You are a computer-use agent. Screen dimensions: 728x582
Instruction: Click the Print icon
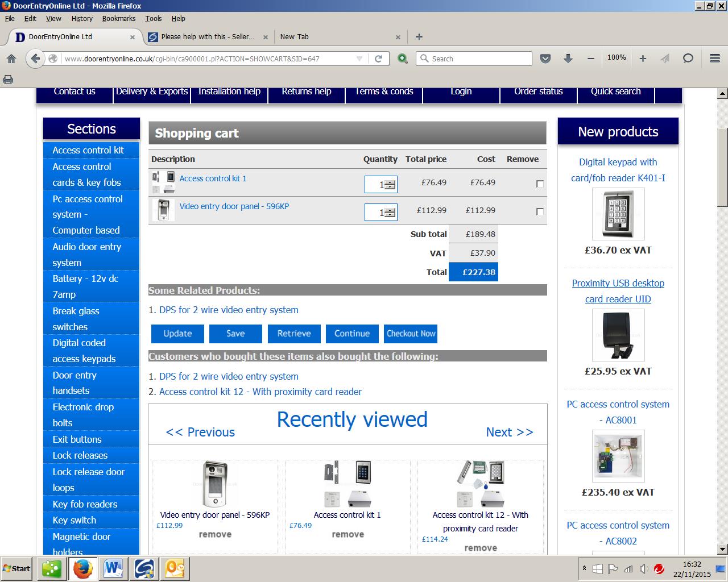8,80
